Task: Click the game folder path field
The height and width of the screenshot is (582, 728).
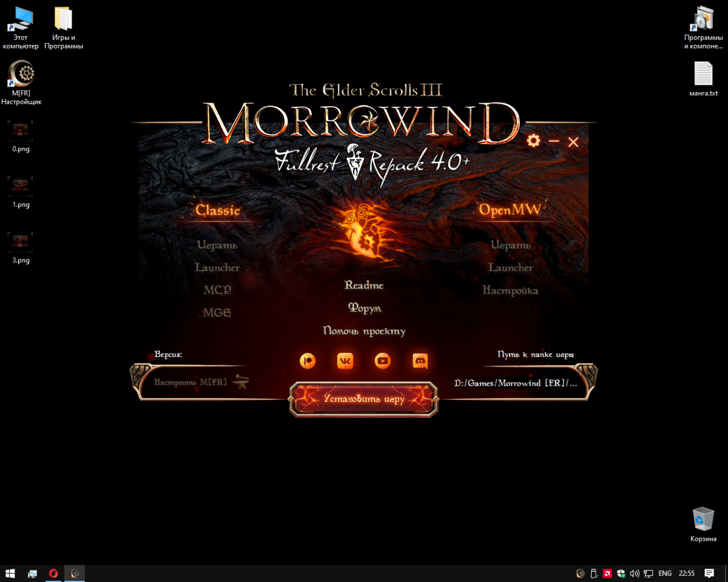Action: (515, 383)
